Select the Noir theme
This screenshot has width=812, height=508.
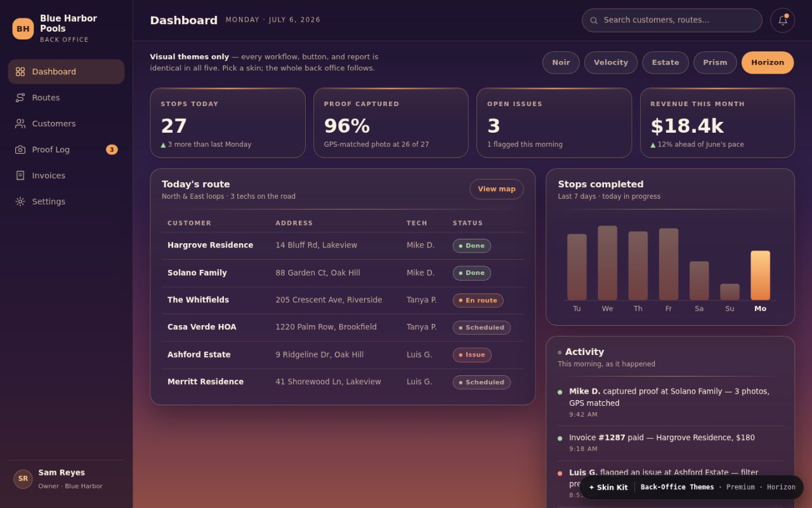point(561,63)
